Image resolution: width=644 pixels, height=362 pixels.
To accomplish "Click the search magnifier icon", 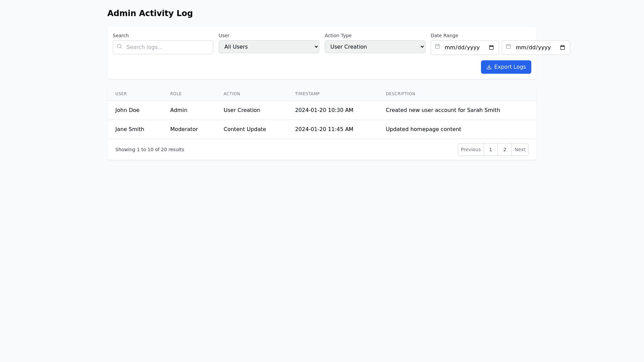I will click(119, 47).
